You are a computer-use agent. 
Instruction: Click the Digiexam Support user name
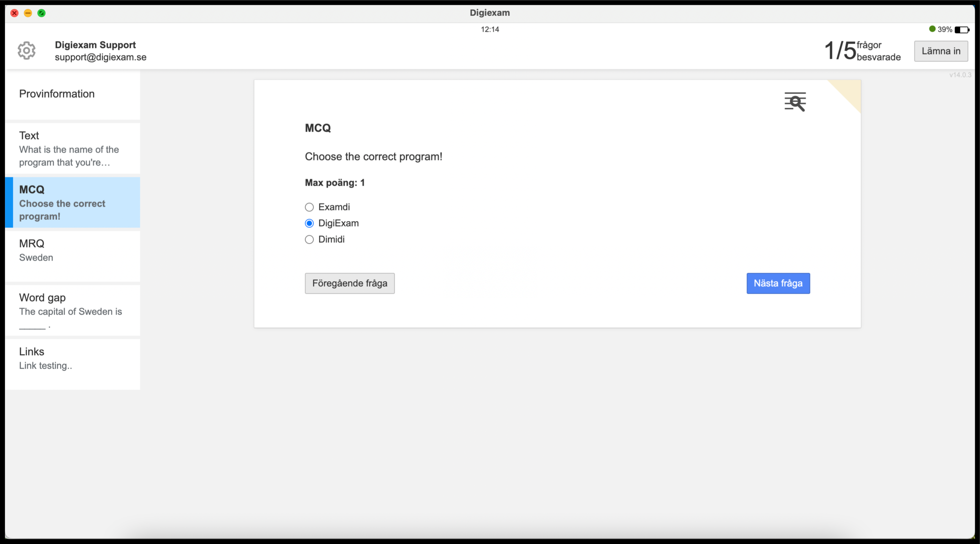coord(95,45)
